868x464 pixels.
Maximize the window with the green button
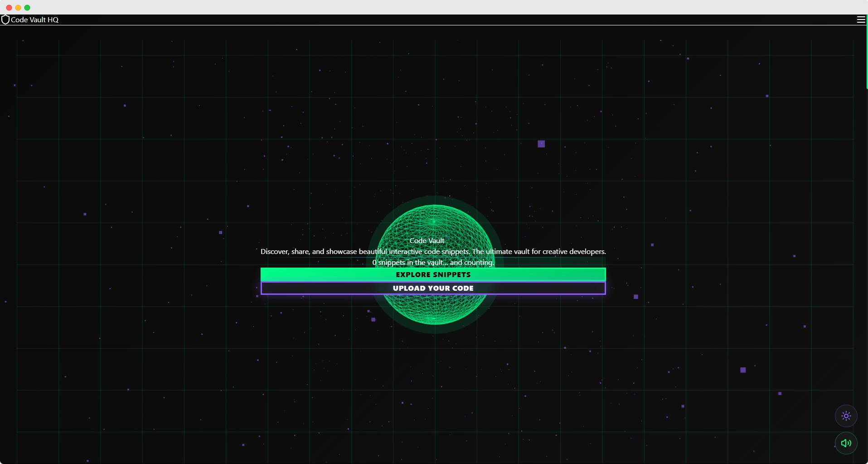click(x=27, y=7)
